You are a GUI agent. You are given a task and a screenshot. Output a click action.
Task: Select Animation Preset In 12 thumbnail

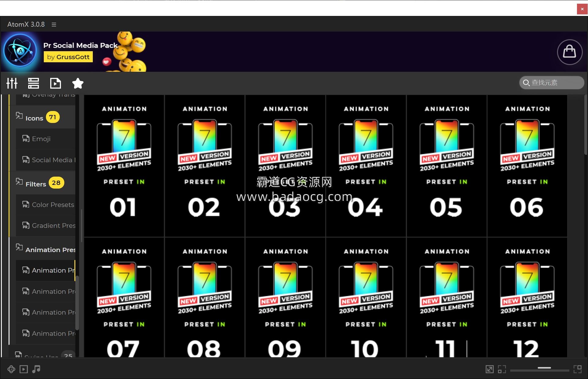[x=527, y=297]
